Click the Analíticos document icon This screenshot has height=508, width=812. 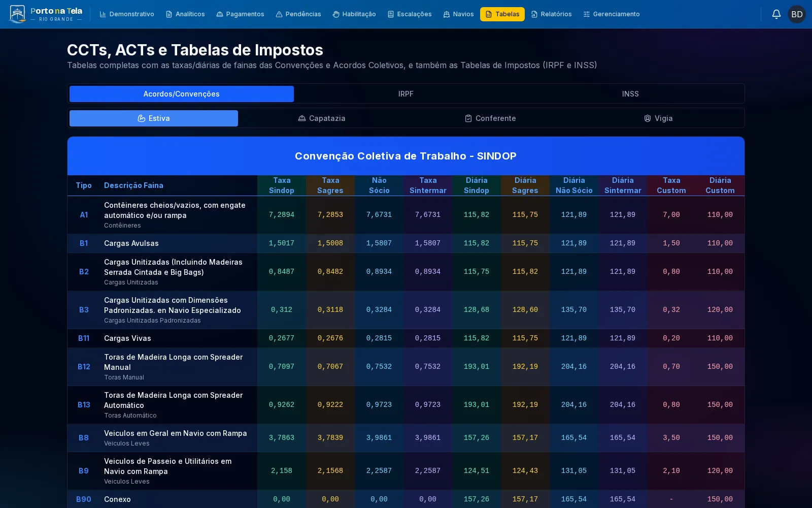coord(169,14)
